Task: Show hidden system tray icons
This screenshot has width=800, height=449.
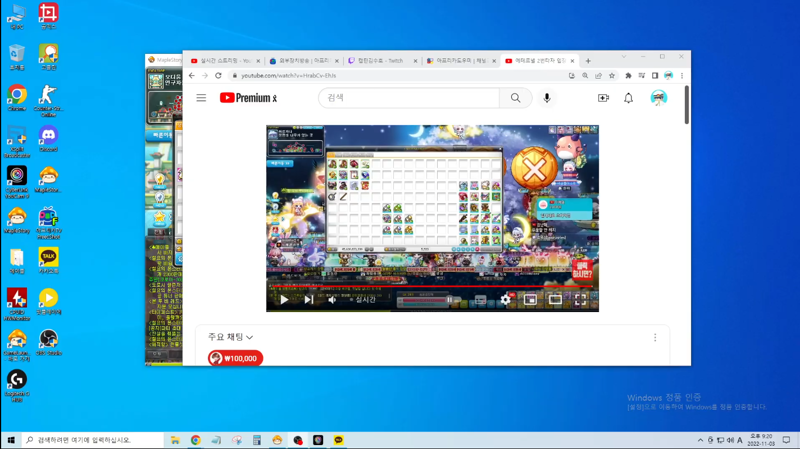Action: click(x=700, y=440)
